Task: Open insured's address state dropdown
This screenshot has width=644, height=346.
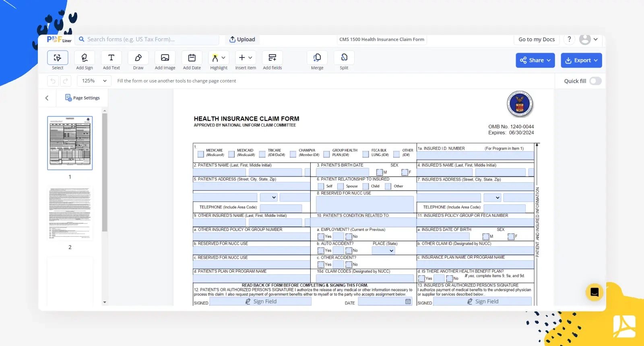Action: pyautogui.click(x=492, y=198)
